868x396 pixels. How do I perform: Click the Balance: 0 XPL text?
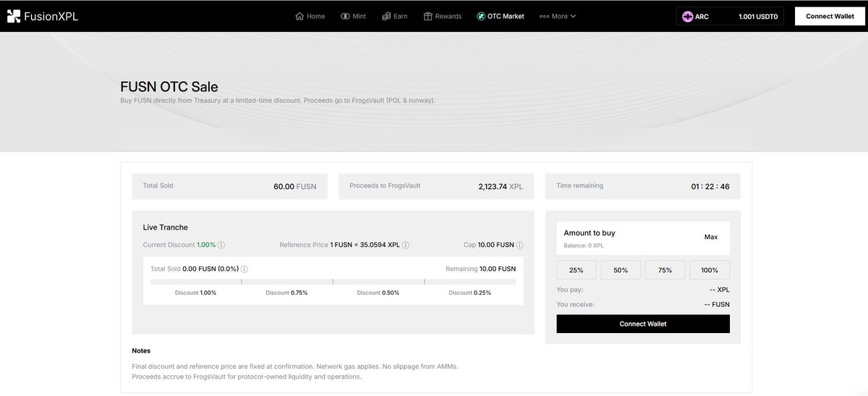584,246
